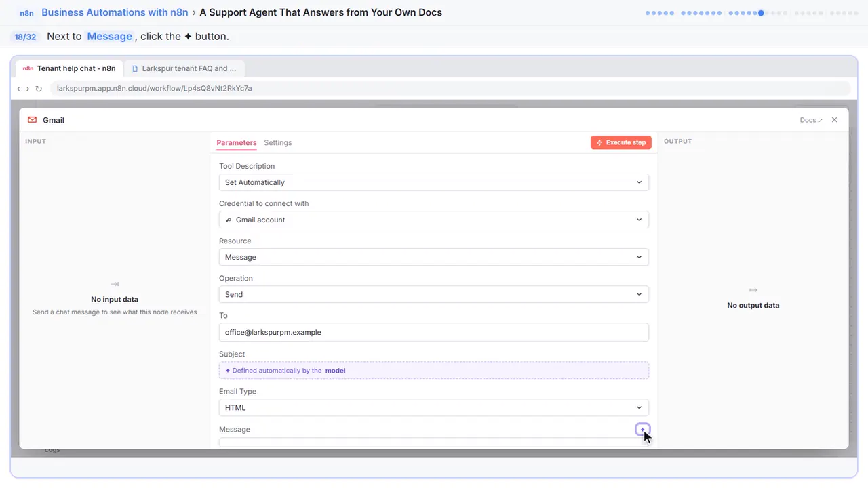Expand the Tool Description dropdown

[434, 182]
